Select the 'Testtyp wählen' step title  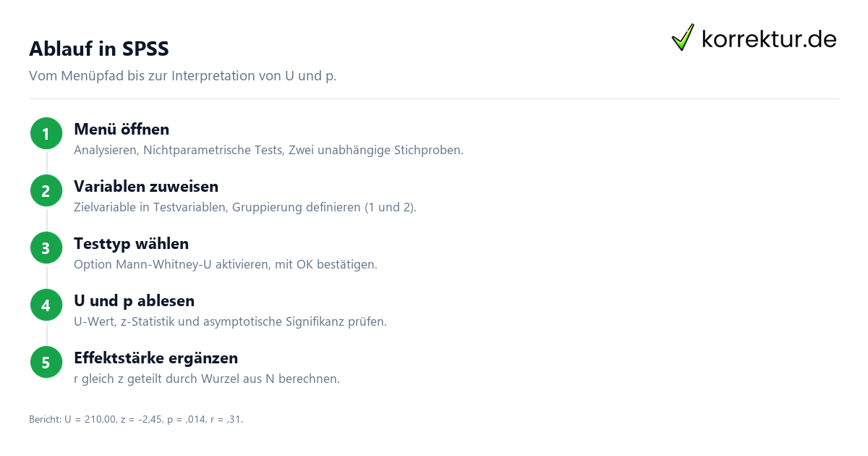click(x=131, y=244)
